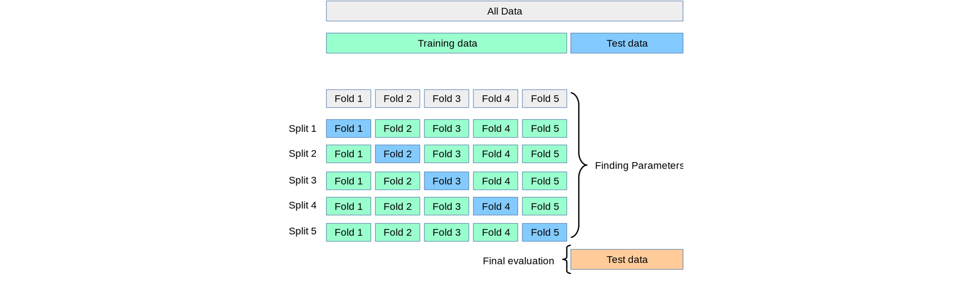Viewport: 980px width, 282px height.
Task: Click the gray Fold 4 header box
Action: coord(495,99)
